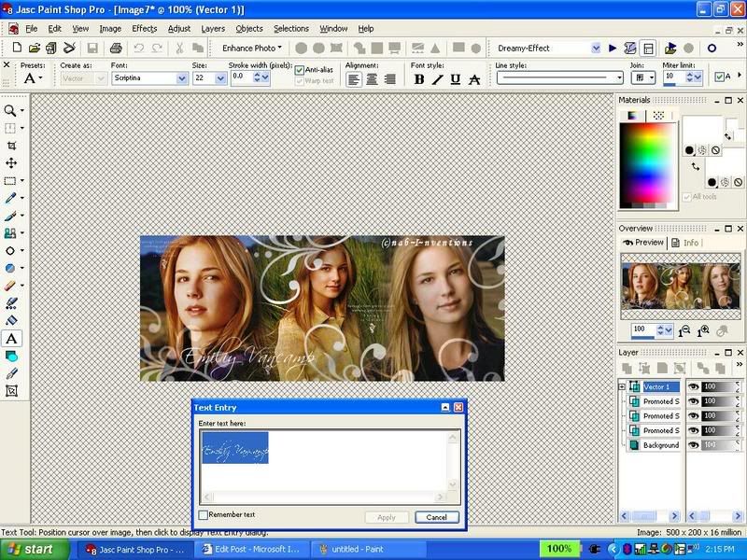Click the Edit Selected Script icon
Viewport: 747px width, 560px height.
tap(629, 49)
